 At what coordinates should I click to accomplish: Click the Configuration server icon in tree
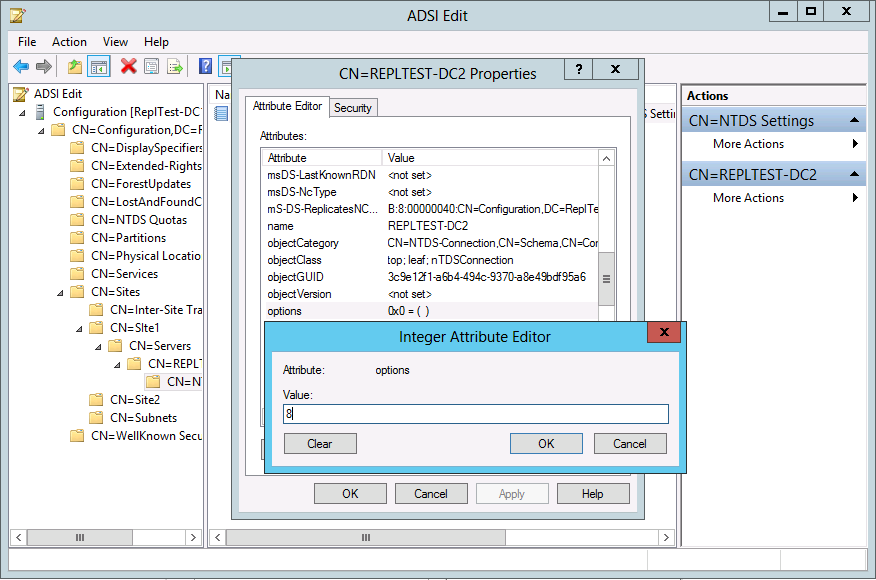(x=40, y=112)
